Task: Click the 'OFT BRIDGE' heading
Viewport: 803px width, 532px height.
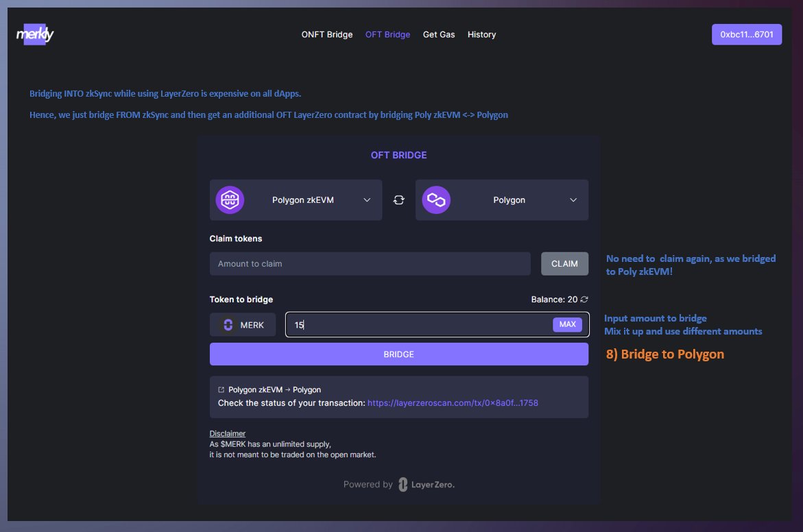Action: (x=399, y=155)
